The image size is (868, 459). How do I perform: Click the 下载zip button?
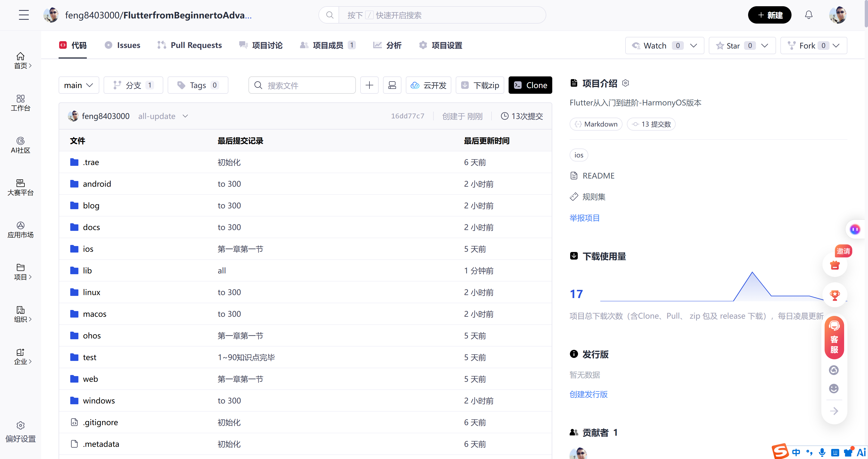coord(480,85)
